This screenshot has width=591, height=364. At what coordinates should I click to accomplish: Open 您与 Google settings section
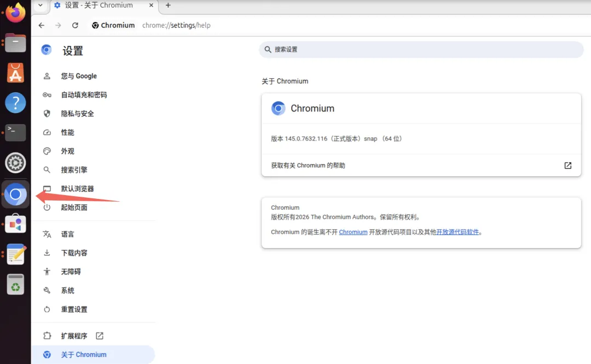94,76
